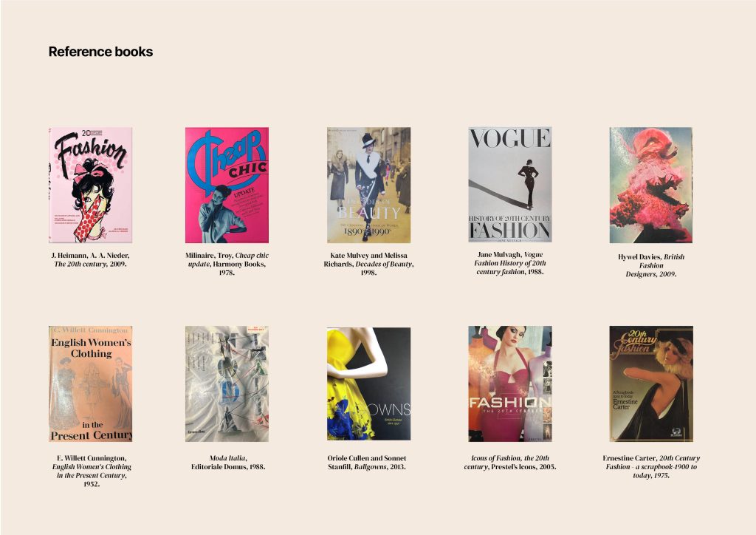Click the Oriole Cullen and Sonnet Stanfill caption
The height and width of the screenshot is (535, 756).
point(366,462)
